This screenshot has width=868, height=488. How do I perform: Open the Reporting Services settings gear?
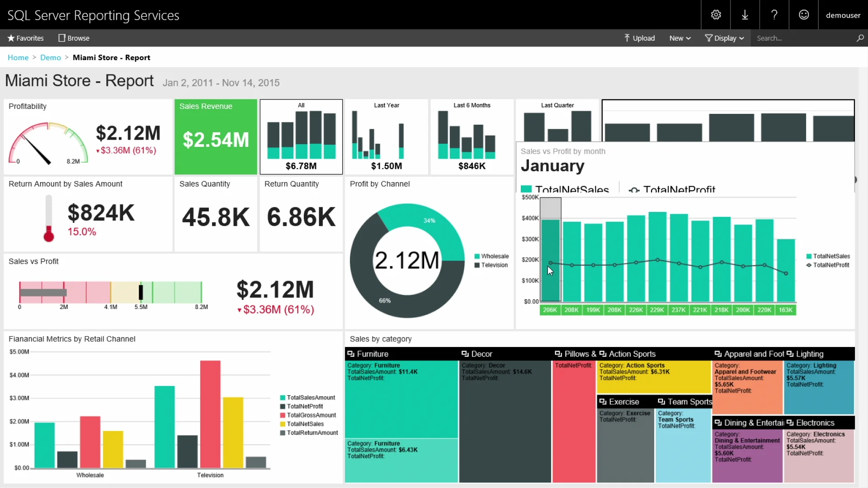[716, 14]
